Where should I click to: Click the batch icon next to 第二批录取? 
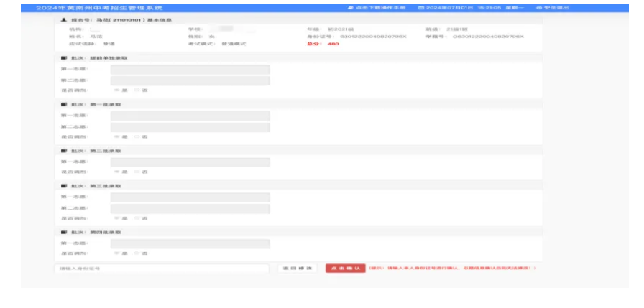pos(64,151)
